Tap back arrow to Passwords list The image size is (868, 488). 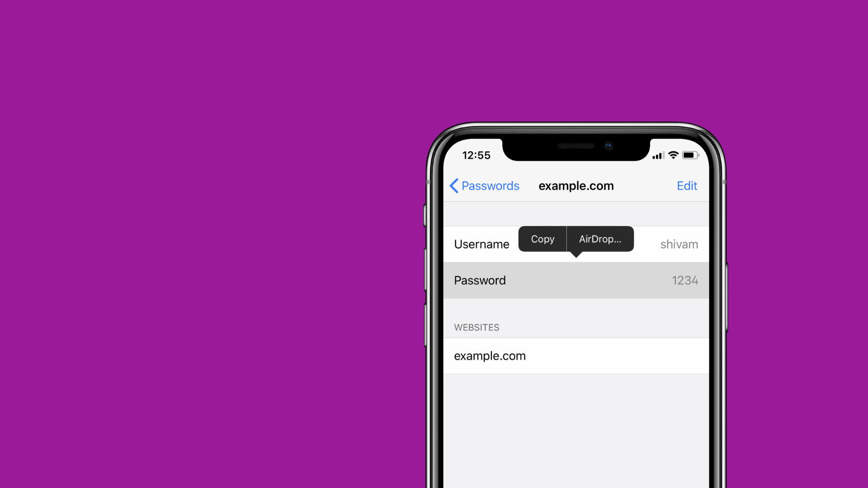[454, 185]
